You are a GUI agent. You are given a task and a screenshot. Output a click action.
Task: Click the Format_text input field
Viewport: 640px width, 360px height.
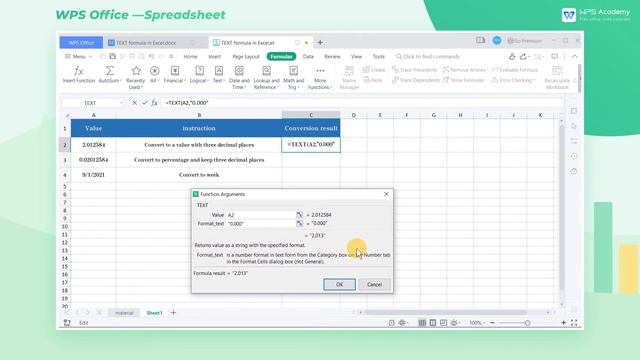click(x=261, y=223)
